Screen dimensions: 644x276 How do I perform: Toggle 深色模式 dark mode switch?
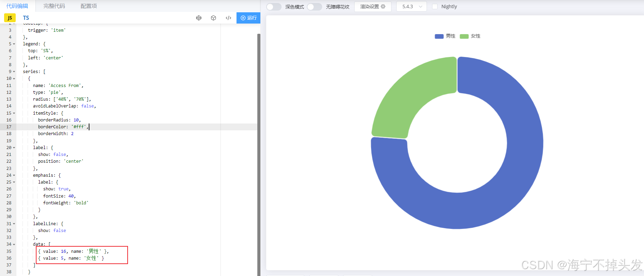point(274,6)
